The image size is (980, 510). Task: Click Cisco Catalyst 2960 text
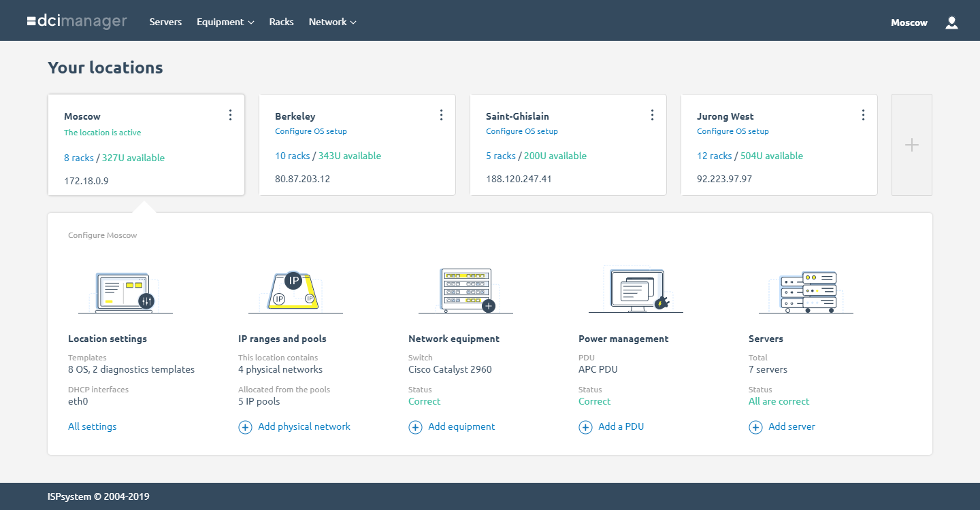pos(450,369)
